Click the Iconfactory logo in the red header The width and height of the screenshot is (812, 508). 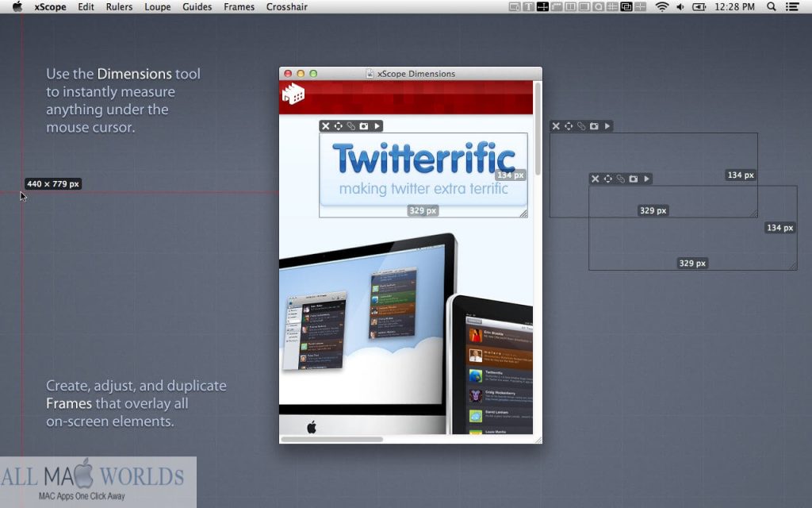tap(293, 94)
